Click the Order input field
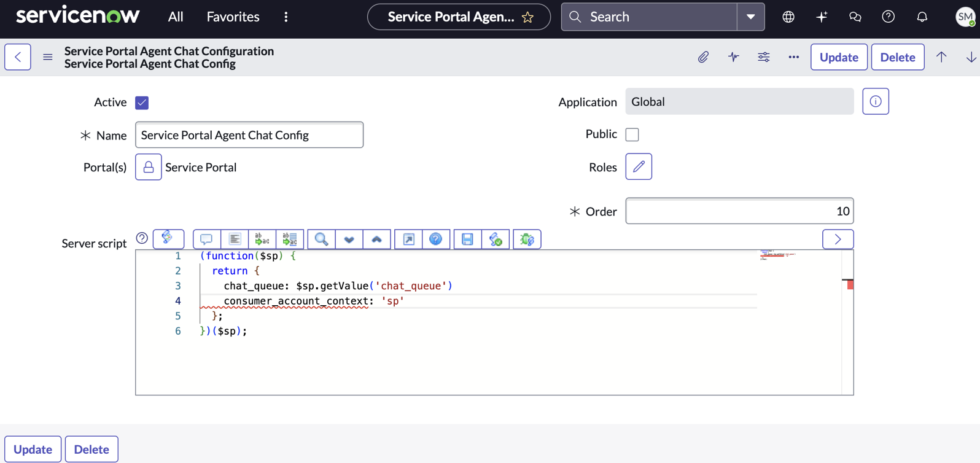The height and width of the screenshot is (463, 980). [739, 211]
